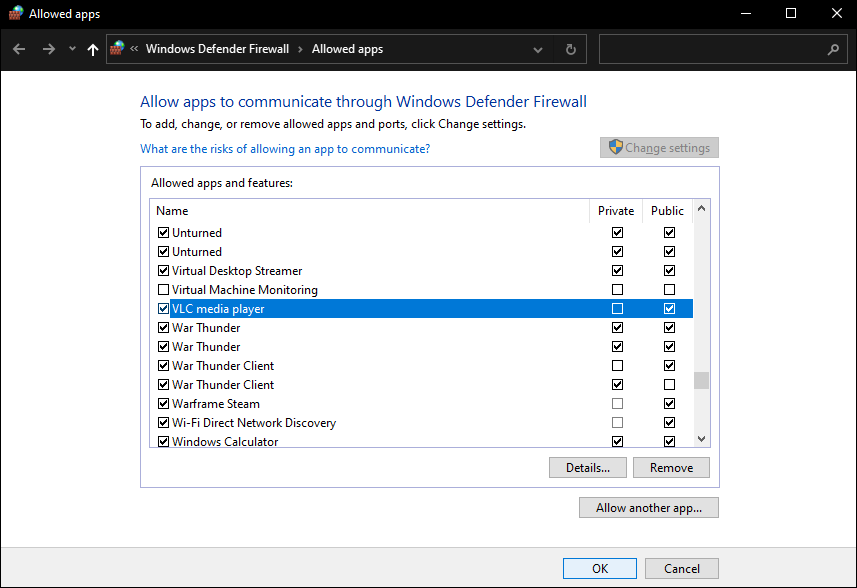857x588 pixels.
Task: Click the Forward navigation arrow
Action: coord(48,49)
